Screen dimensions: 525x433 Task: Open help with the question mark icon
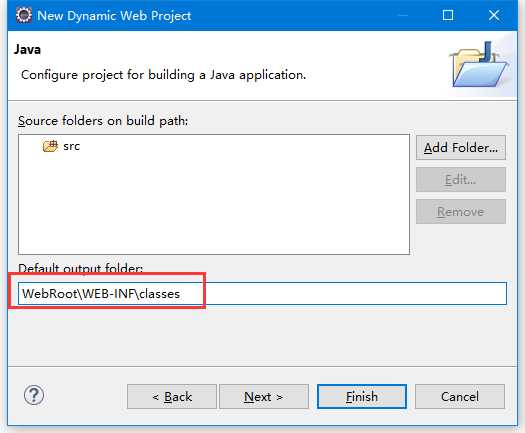click(x=34, y=395)
